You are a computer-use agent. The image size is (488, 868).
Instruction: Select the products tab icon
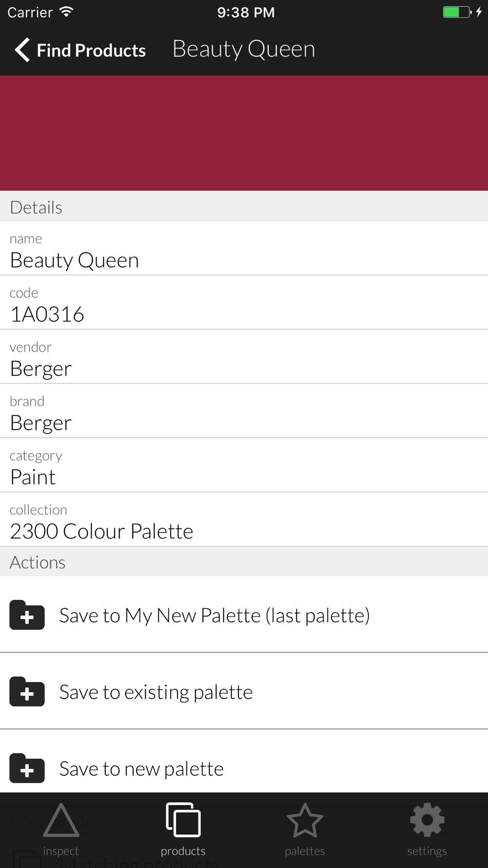[x=183, y=819]
